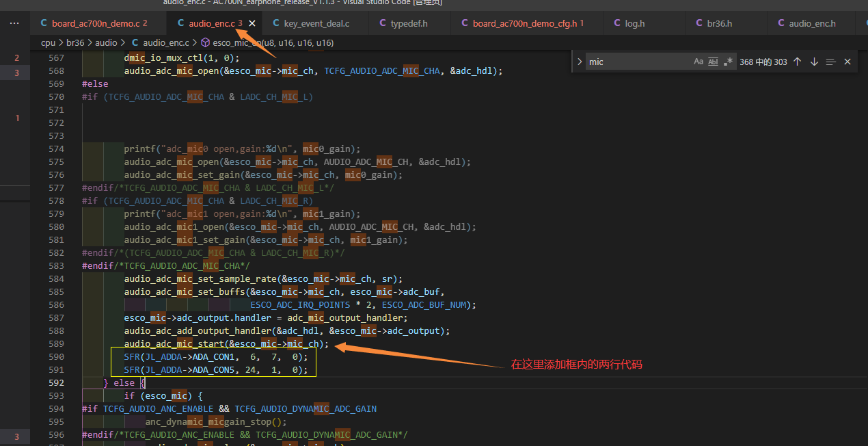Screen dimensions: 868x446
Task: Toggle Match Whole Word in find box
Action: (713, 62)
